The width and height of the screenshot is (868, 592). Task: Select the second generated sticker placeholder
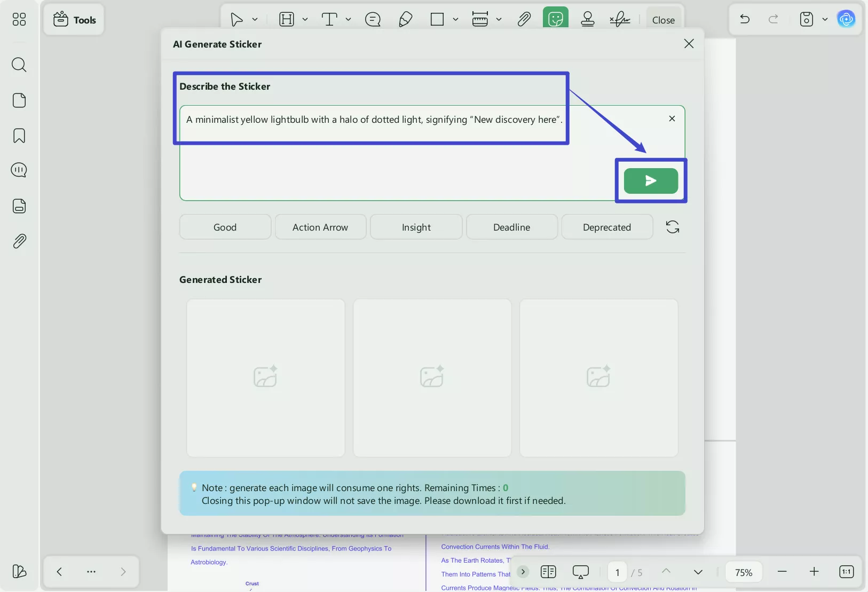coord(432,378)
